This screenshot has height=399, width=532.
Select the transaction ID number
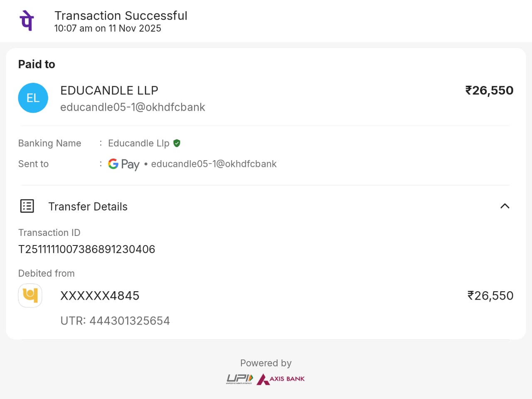pyautogui.click(x=86, y=249)
